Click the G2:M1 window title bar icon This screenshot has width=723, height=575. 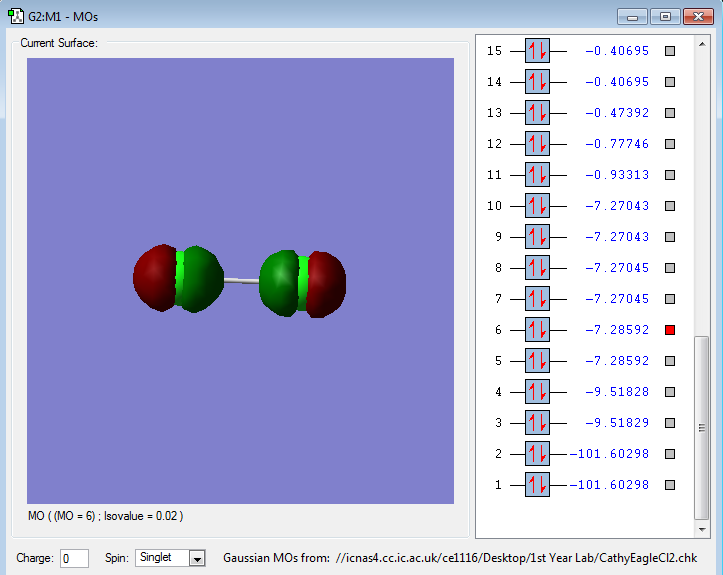(16, 16)
